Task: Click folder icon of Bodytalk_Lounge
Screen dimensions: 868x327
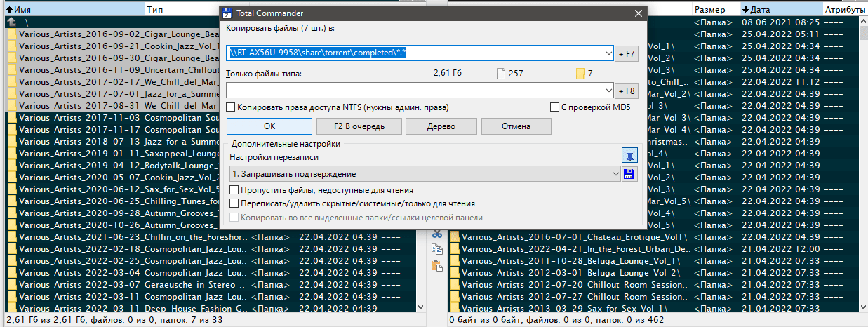Action: click(x=12, y=166)
